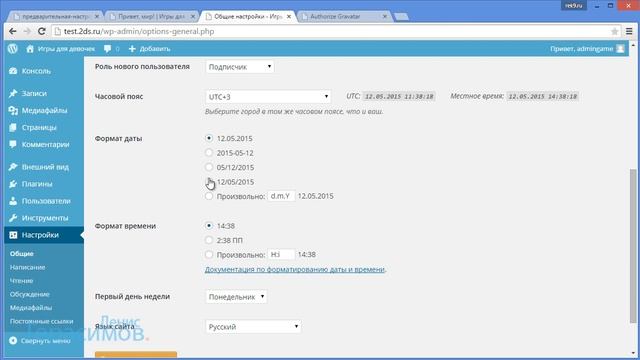Click the Страницы pages icon
Viewport: 640px width, 360px height.
click(13, 127)
